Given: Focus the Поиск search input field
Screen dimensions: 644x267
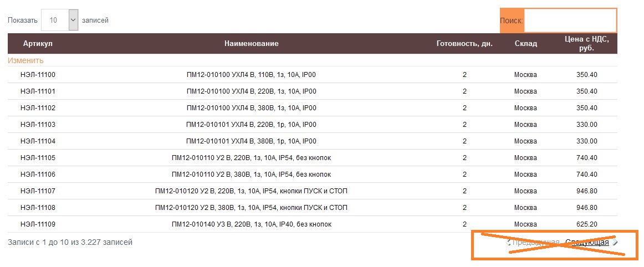Looking at the screenshot, I should click(570, 20).
